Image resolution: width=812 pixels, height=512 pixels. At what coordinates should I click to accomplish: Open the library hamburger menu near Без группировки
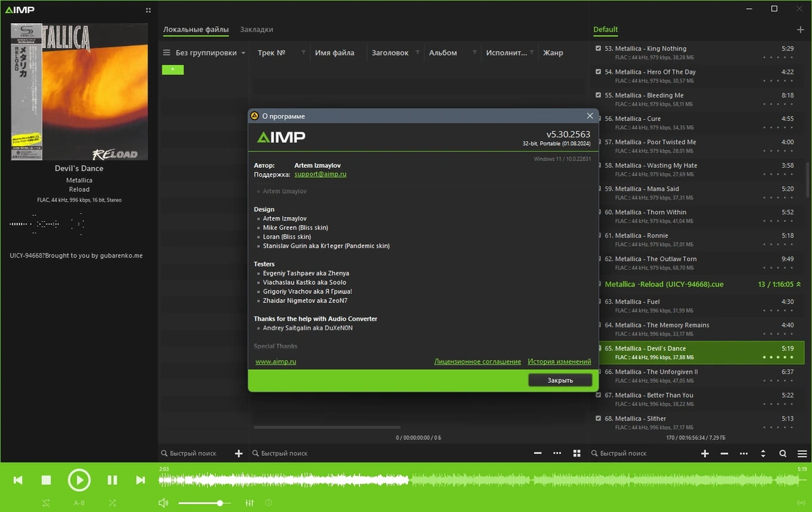coord(166,53)
